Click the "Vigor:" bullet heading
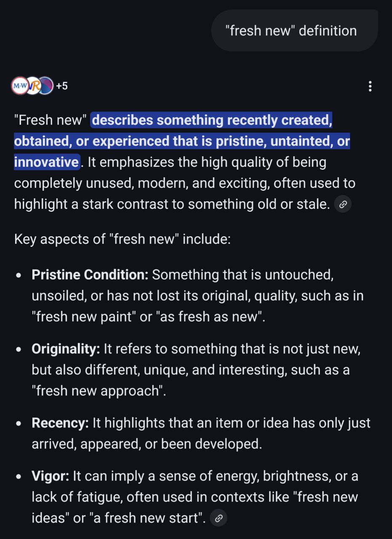392x539 pixels. [50, 476]
